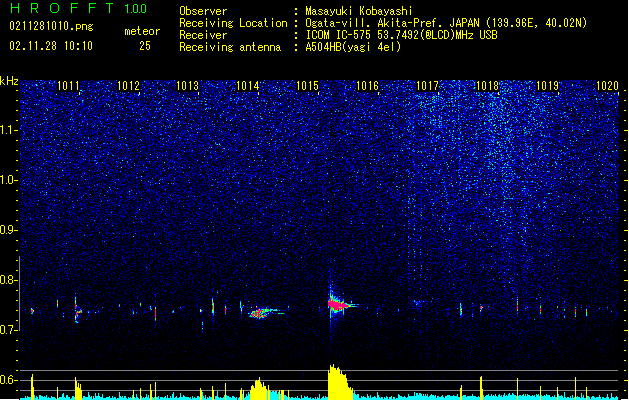Select observer name Masayuki Kobayashi

click(358, 11)
